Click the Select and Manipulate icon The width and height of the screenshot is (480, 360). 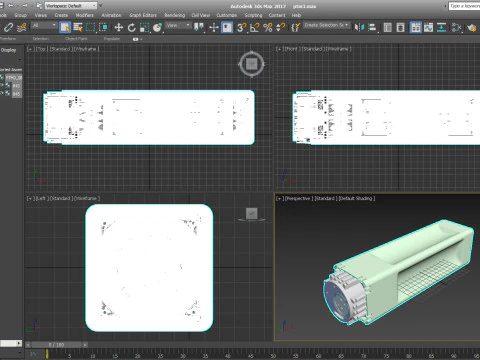[x=214, y=27]
